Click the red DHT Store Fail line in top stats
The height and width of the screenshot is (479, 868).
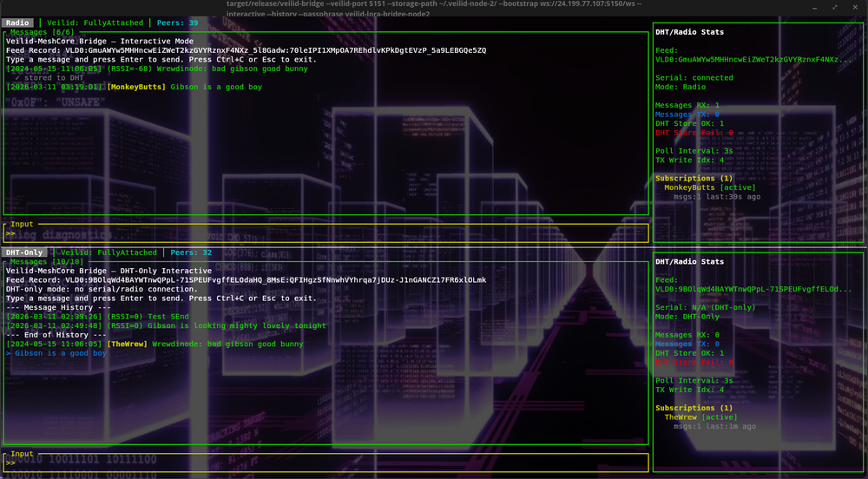tap(694, 133)
